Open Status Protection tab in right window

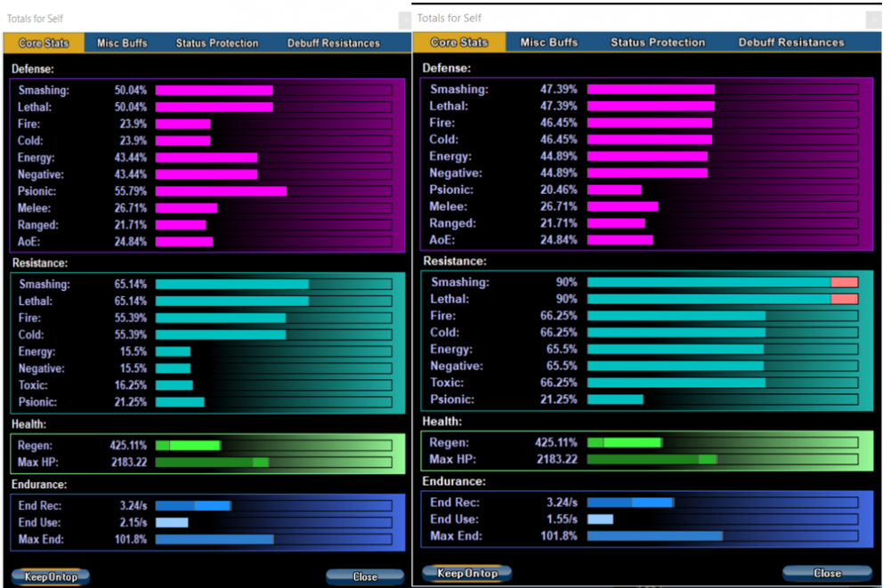click(658, 42)
